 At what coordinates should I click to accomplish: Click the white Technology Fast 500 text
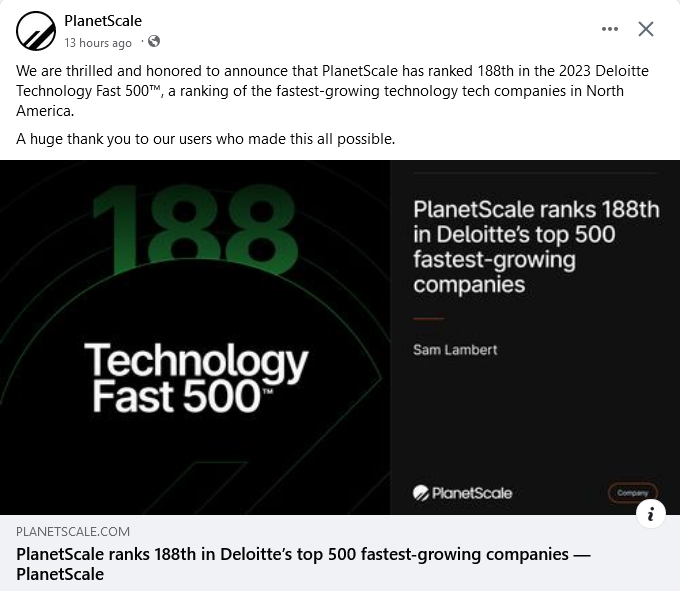(x=195, y=377)
